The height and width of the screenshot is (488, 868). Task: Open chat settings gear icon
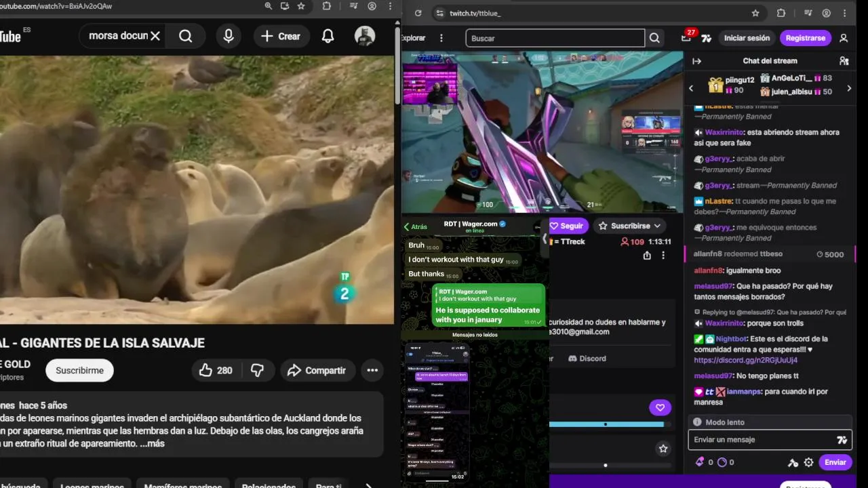click(808, 462)
